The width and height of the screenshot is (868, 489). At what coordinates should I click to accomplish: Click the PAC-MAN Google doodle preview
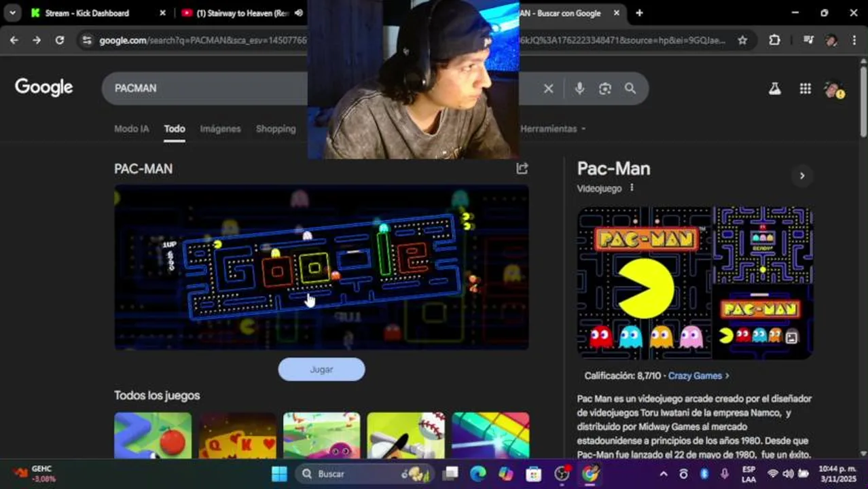pos(321,267)
